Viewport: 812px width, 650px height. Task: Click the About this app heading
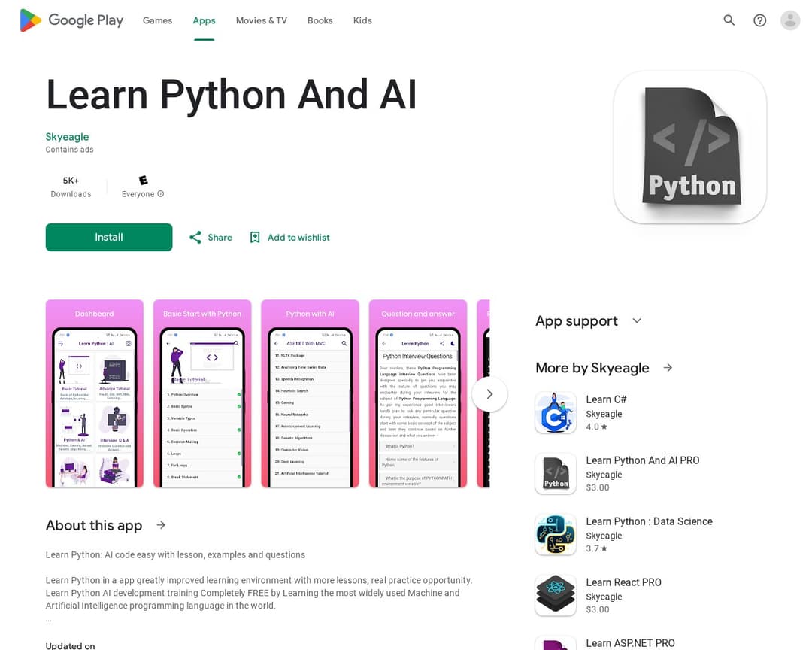(x=94, y=525)
